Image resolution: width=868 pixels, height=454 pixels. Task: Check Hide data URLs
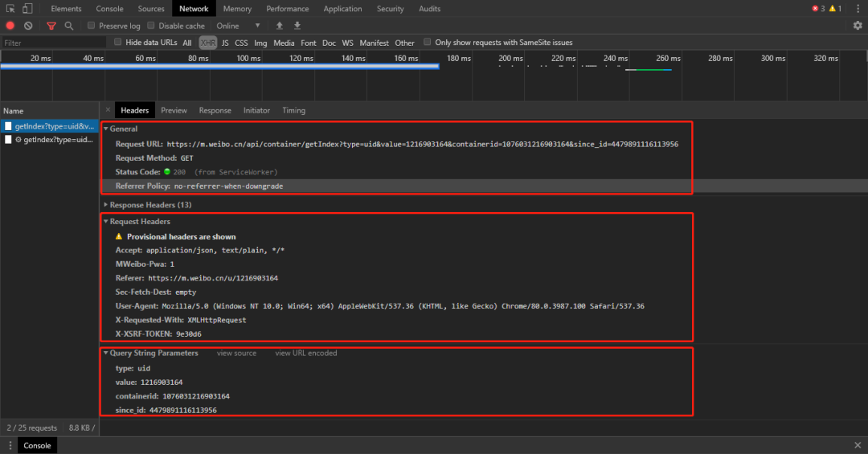point(118,42)
